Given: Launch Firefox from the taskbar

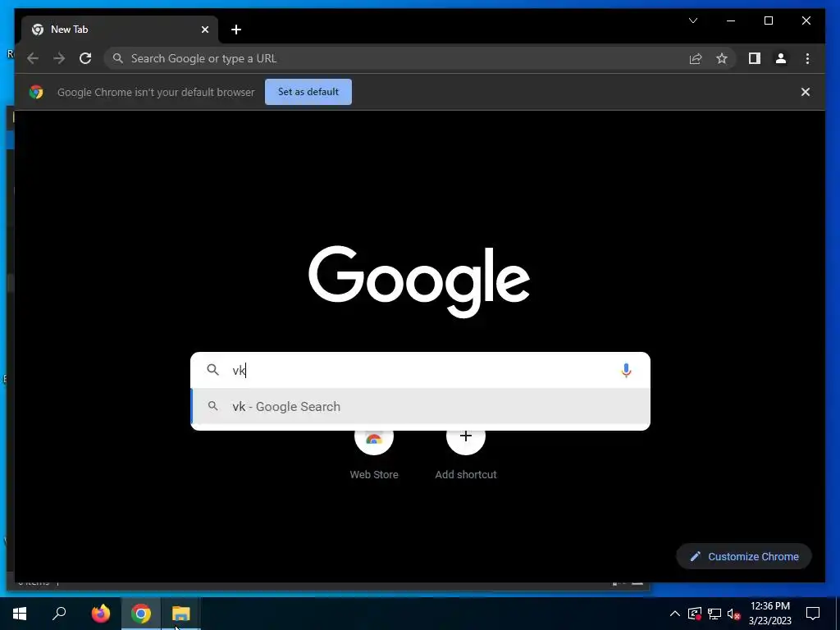Looking at the screenshot, I should [x=101, y=614].
